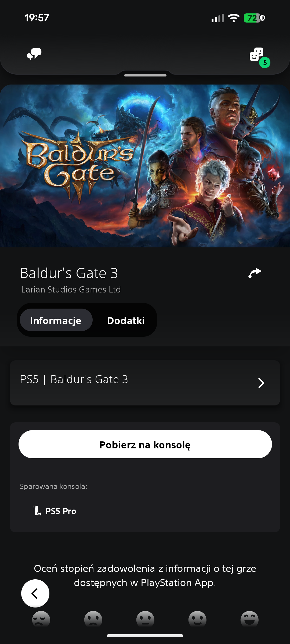Tap the Pobierz na konsolę button

click(x=145, y=444)
